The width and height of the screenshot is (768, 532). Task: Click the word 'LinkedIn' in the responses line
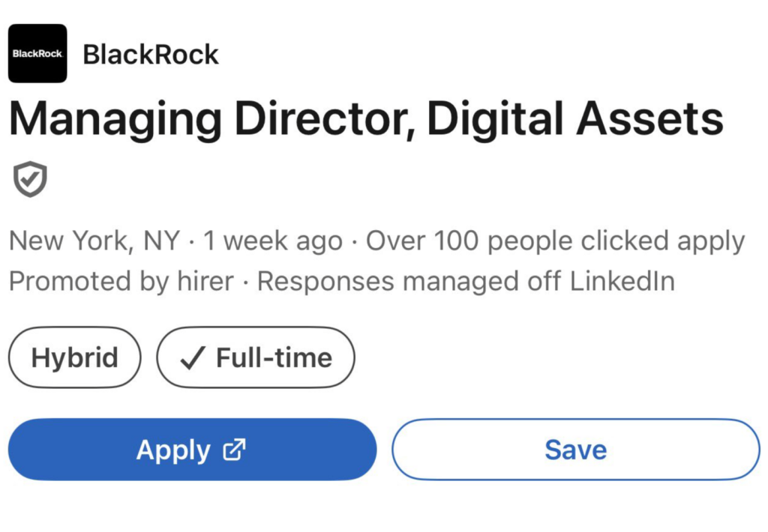(622, 282)
